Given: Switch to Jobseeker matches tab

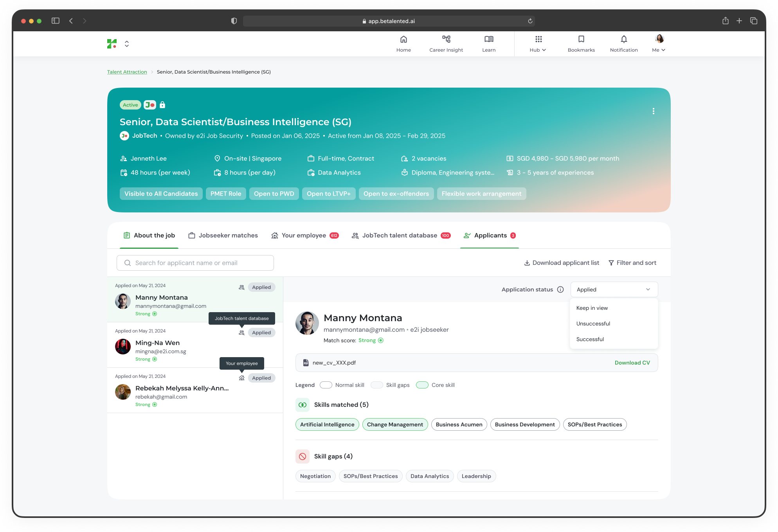Looking at the screenshot, I should pyautogui.click(x=223, y=235).
